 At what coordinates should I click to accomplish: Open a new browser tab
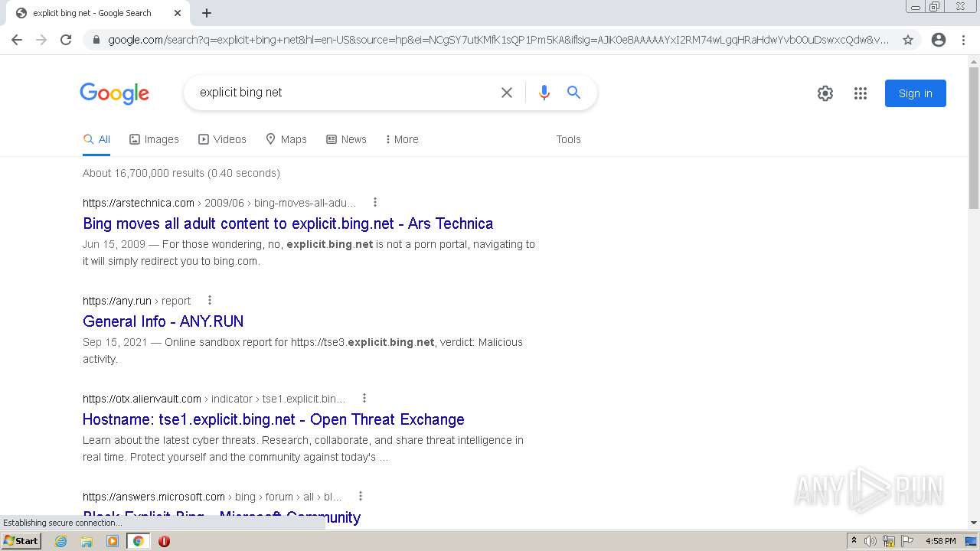click(207, 13)
